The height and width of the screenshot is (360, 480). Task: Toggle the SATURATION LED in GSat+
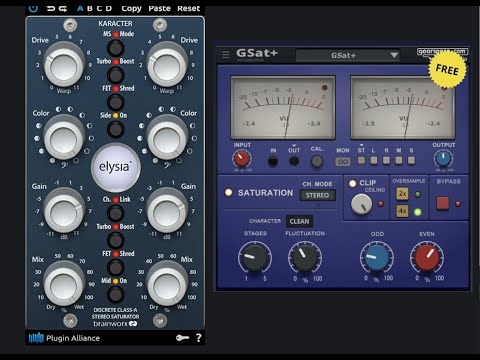pos(229,193)
